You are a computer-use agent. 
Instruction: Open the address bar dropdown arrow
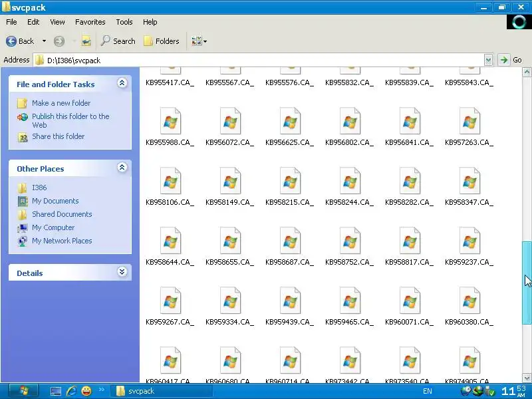pyautogui.click(x=488, y=60)
